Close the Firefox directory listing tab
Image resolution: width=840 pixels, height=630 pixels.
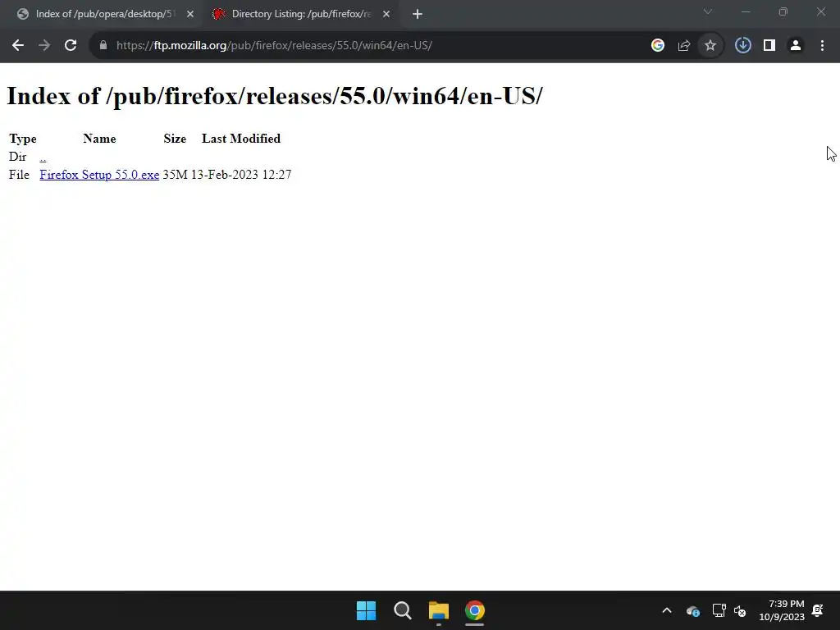coord(386,14)
